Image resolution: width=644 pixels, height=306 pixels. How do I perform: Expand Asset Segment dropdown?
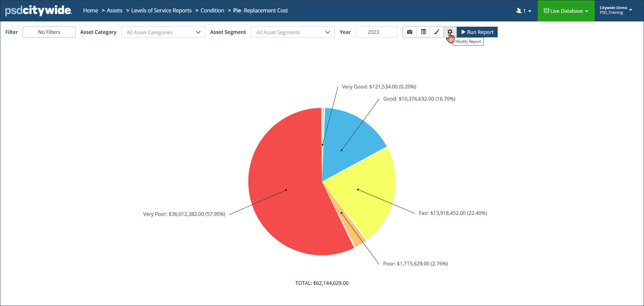(x=293, y=32)
